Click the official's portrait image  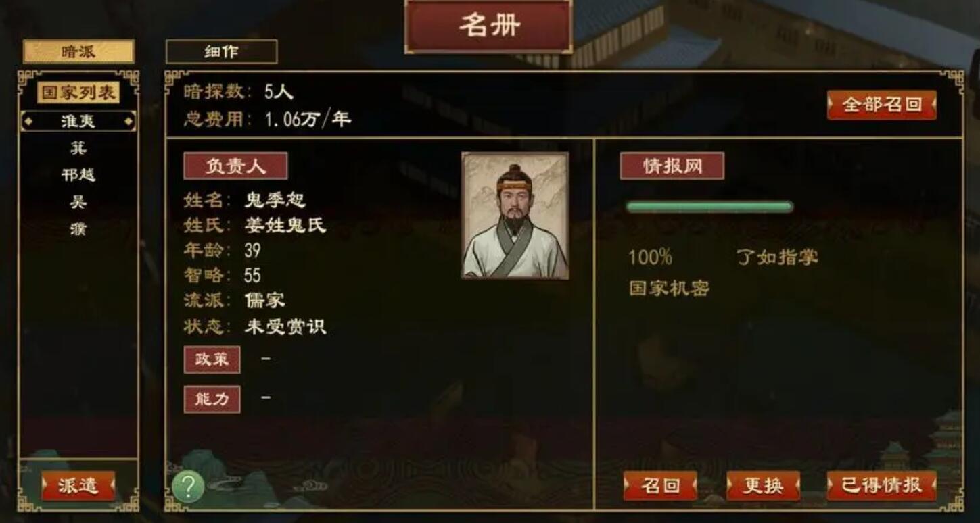coord(515,216)
